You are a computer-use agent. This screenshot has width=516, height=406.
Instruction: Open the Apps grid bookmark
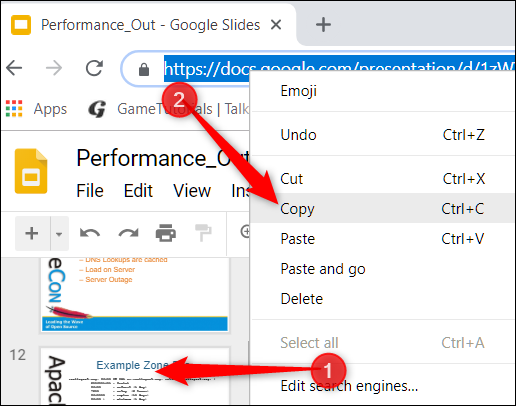tap(36, 109)
